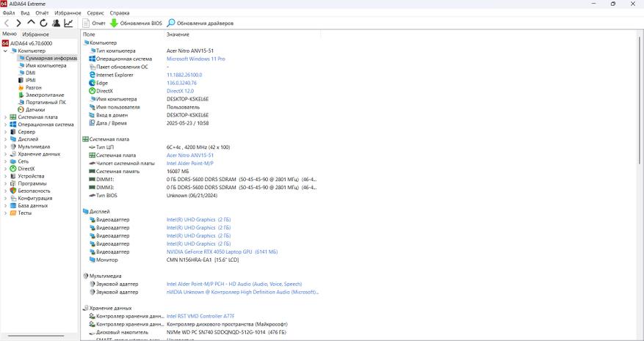Click the Internet Explorer row icon

click(92, 75)
